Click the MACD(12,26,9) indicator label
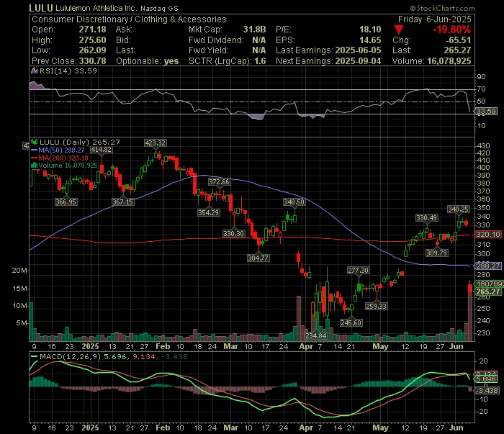This screenshot has width=504, height=434. [71, 356]
